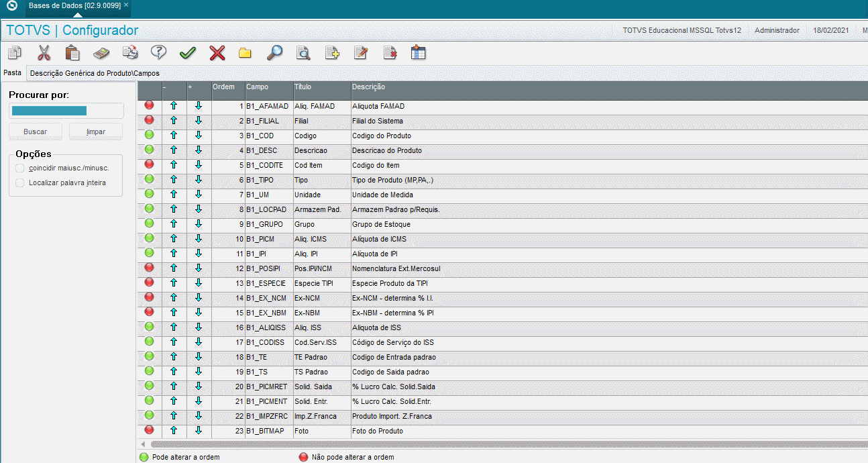The height and width of the screenshot is (463, 868).
Task: Click the Limpar button
Action: (x=96, y=132)
